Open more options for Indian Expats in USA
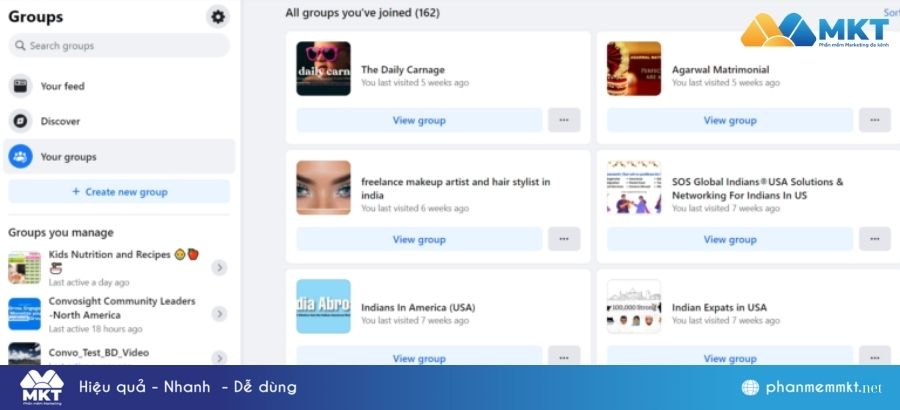This screenshot has height=410, width=900. [x=875, y=355]
